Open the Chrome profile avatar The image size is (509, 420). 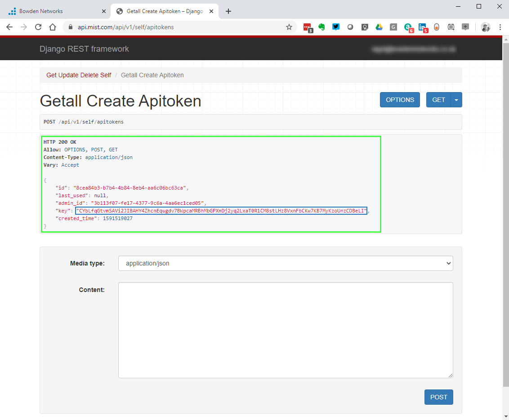click(x=485, y=27)
